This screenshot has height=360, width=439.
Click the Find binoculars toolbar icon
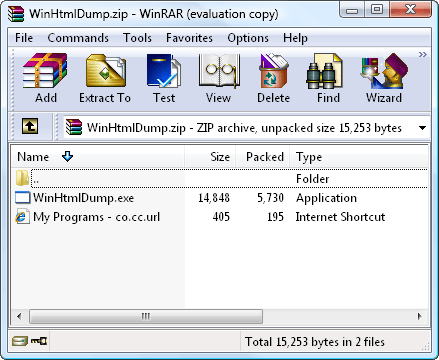pyautogui.click(x=324, y=71)
